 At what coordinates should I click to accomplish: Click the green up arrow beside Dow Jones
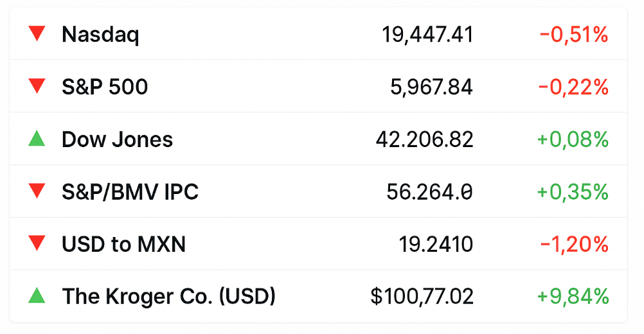click(37, 138)
